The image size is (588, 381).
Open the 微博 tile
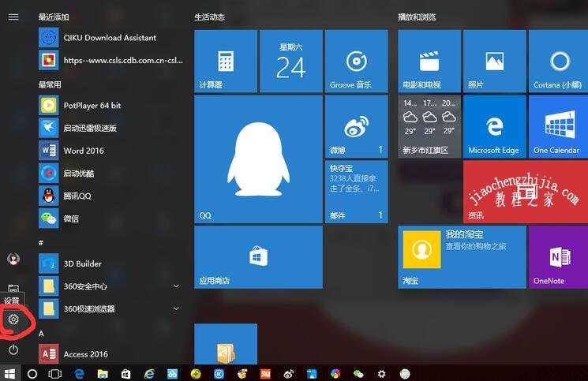pos(356,126)
